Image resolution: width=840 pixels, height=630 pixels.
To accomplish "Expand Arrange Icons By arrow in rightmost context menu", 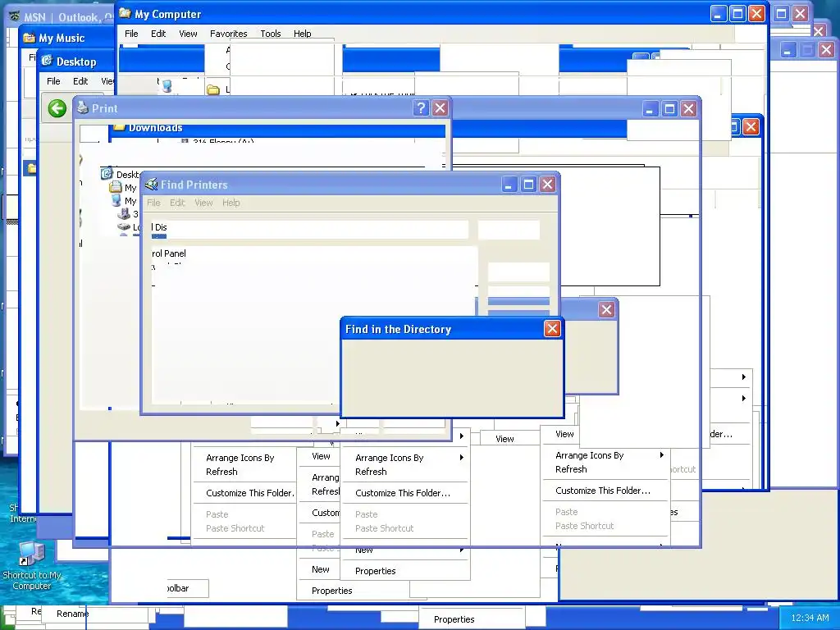I will pyautogui.click(x=662, y=454).
